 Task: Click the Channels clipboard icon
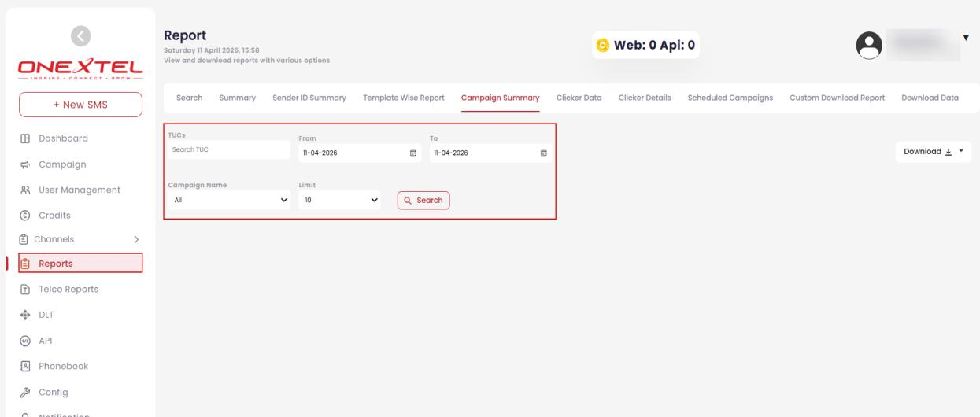coord(24,239)
